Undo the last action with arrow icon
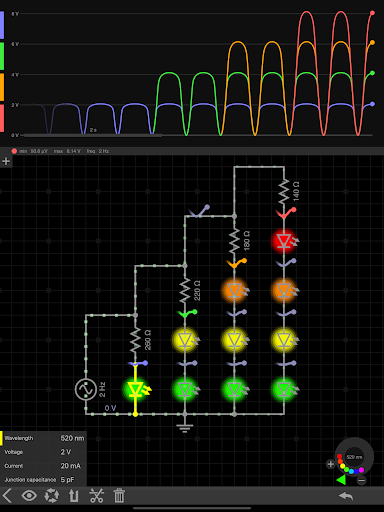This screenshot has height=512, width=384. point(346,496)
